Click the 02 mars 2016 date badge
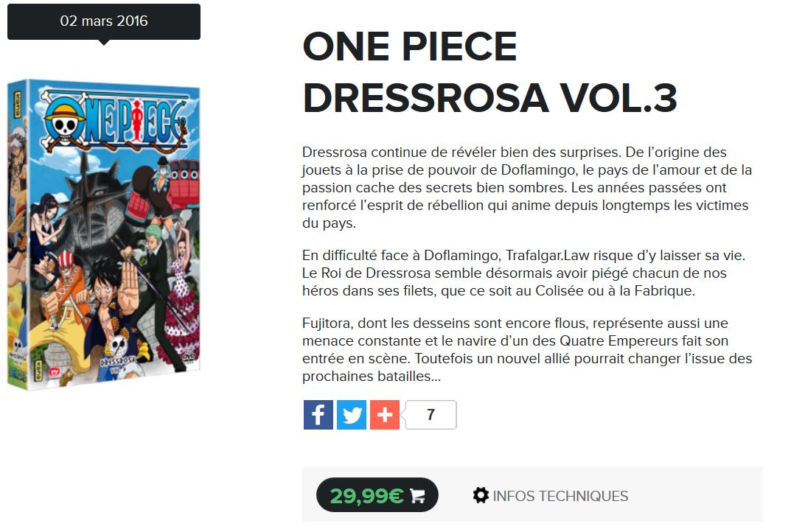The height and width of the screenshot is (532, 791). [x=104, y=21]
